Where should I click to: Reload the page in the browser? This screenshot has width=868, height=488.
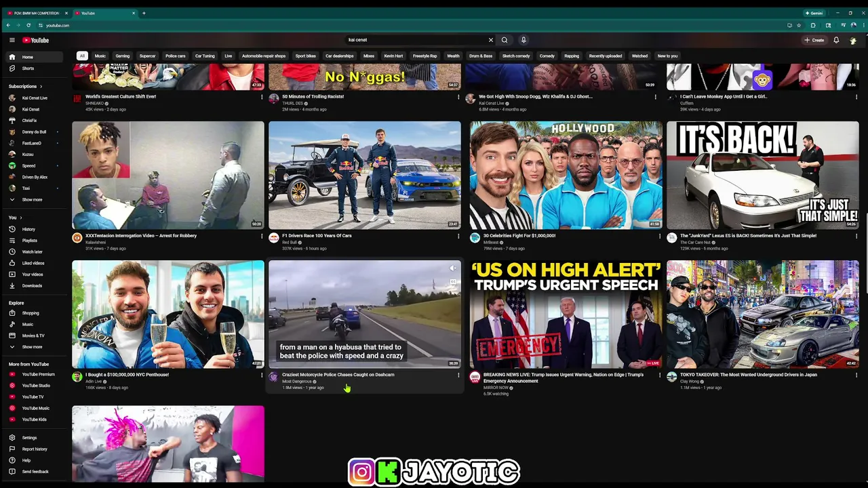tap(28, 25)
